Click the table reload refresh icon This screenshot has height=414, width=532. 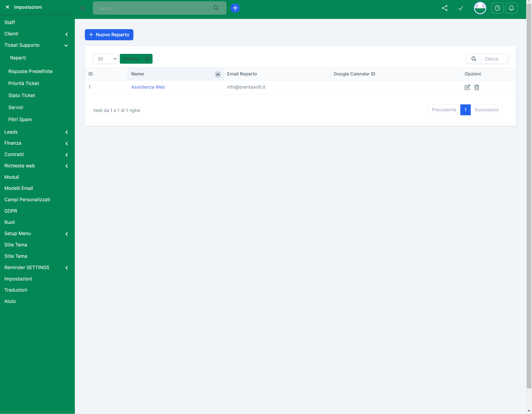(x=147, y=59)
